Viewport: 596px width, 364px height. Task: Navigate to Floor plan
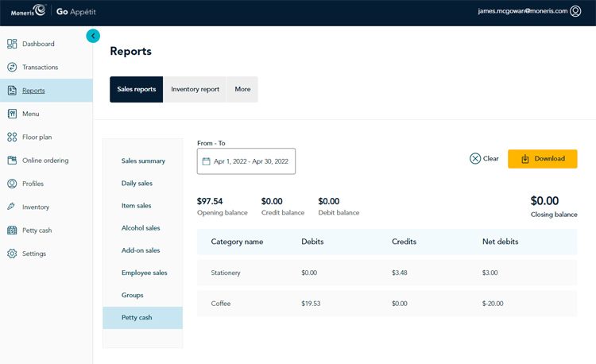pos(37,137)
